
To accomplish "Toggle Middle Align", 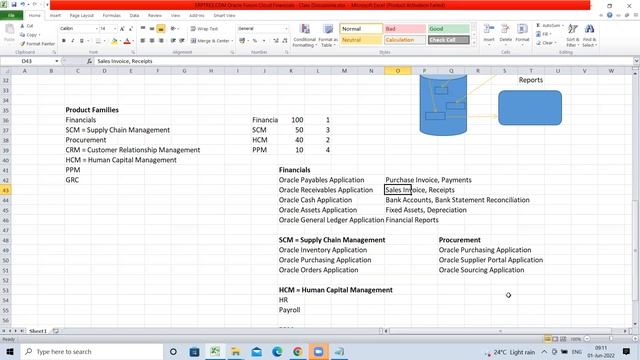I will [x=152, y=29].
